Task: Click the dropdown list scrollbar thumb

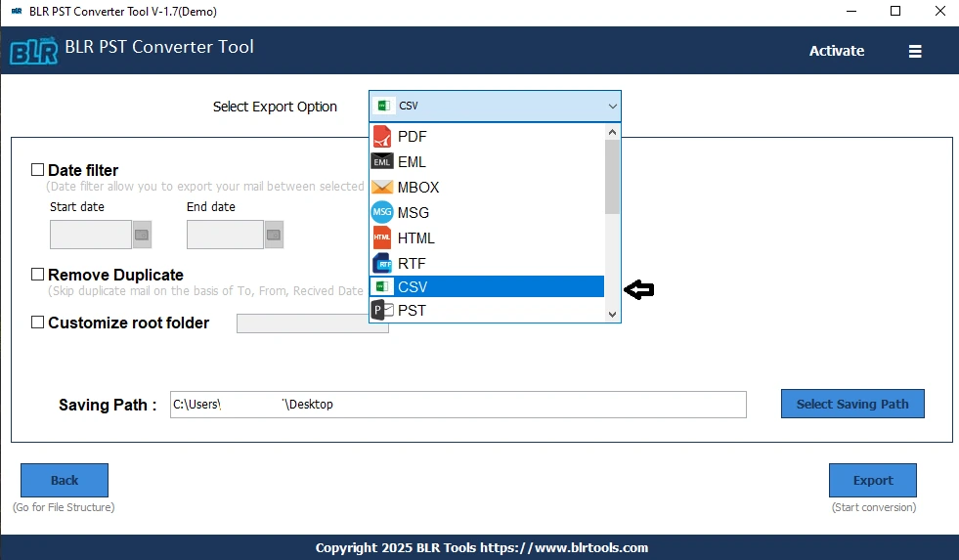Action: coord(612,177)
